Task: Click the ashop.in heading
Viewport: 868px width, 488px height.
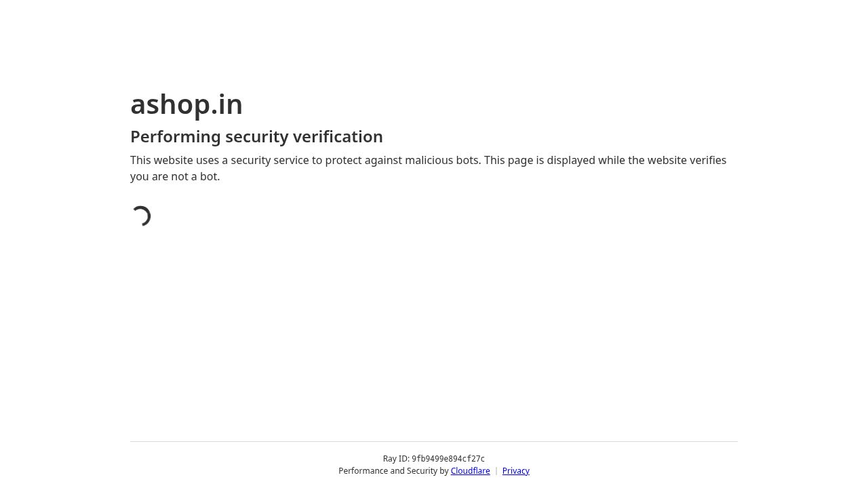Action: coord(186,104)
